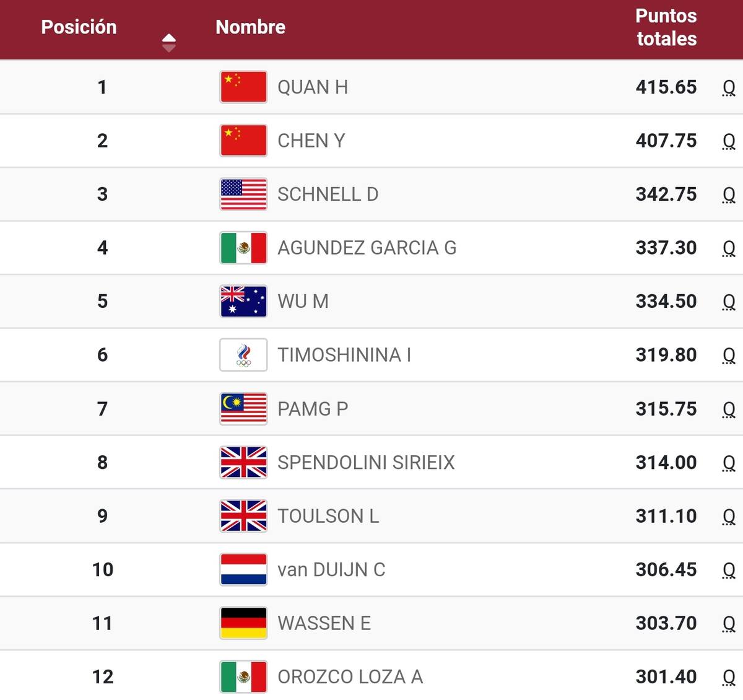This screenshot has height=700, width=743.
Task: Click Q mark next to 301.40 score
Action: click(x=729, y=678)
